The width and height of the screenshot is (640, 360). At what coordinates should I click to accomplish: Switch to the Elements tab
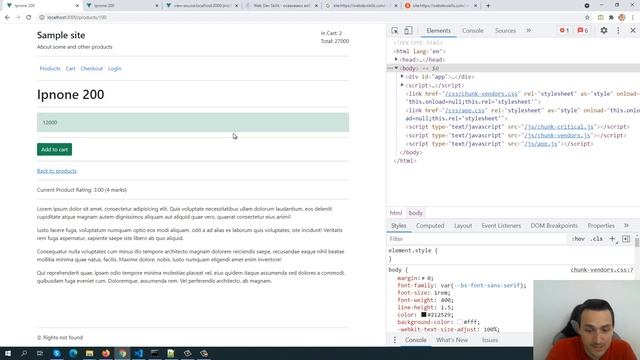point(438,31)
